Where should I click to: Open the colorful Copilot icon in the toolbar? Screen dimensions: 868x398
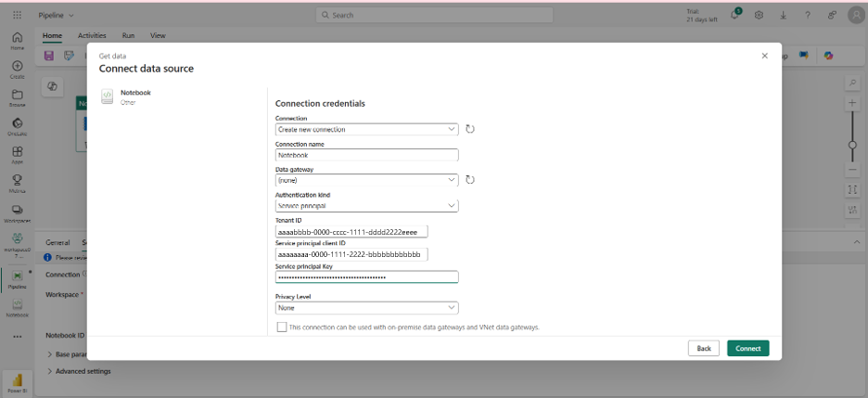(828, 56)
